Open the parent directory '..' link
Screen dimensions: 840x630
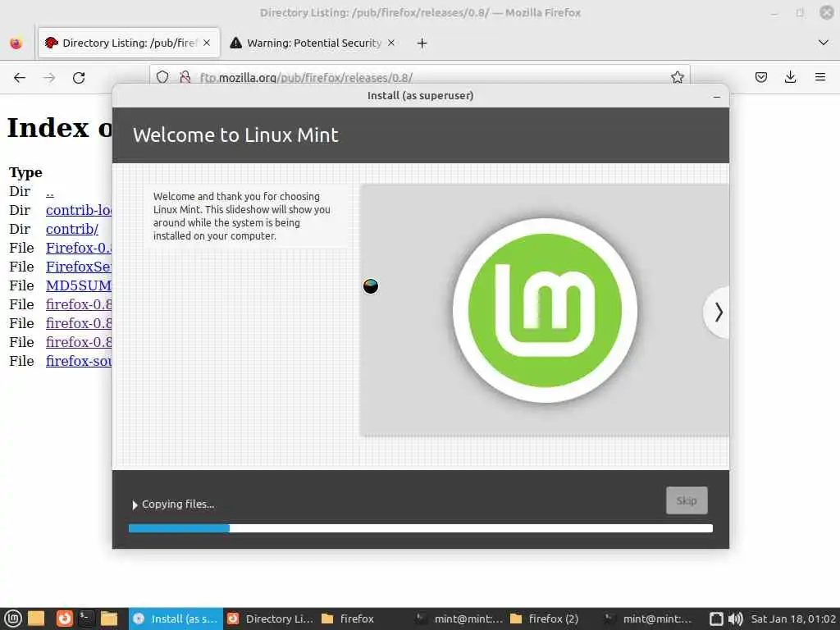coord(50,192)
